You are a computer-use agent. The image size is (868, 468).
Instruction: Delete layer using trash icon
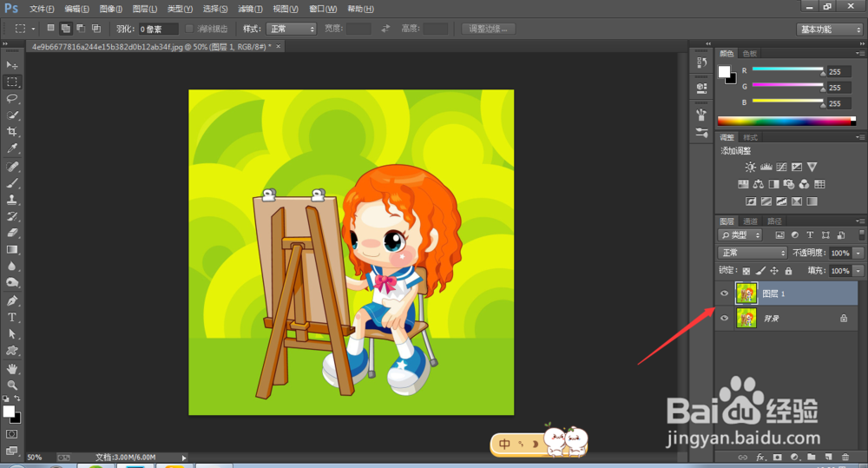(x=845, y=457)
